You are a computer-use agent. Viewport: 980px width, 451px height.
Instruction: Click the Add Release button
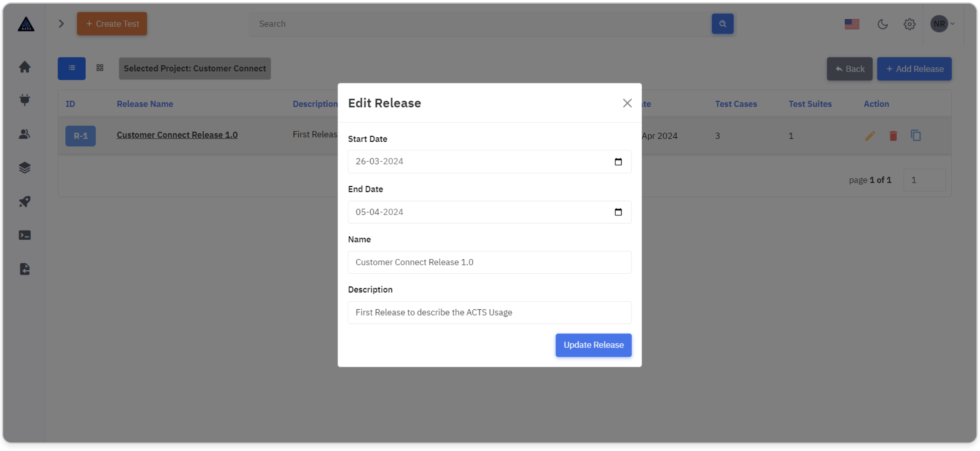point(914,69)
